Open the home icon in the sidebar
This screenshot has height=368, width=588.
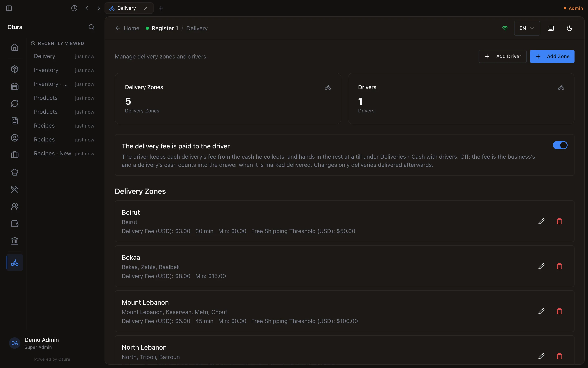15,47
